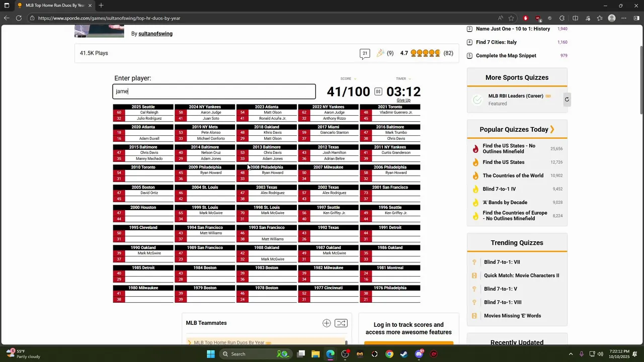
Task: Rate quiz using the orange rating trophies
Action: click(425, 53)
